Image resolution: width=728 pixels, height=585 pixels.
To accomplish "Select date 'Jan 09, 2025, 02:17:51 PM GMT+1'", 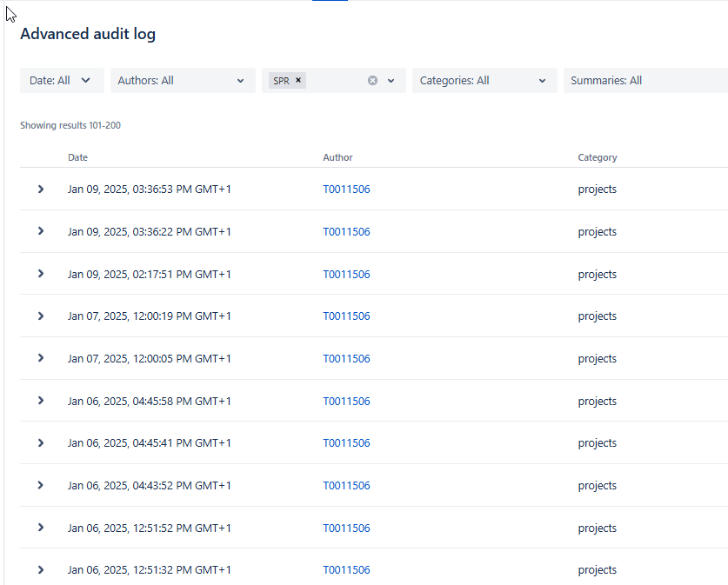I will coord(149,274).
